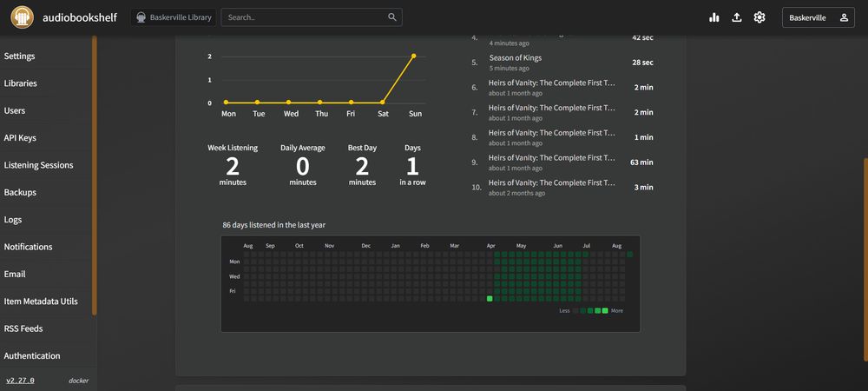The width and height of the screenshot is (868, 391).
Task: Open Notifications in the sidebar
Action: coord(46,247)
